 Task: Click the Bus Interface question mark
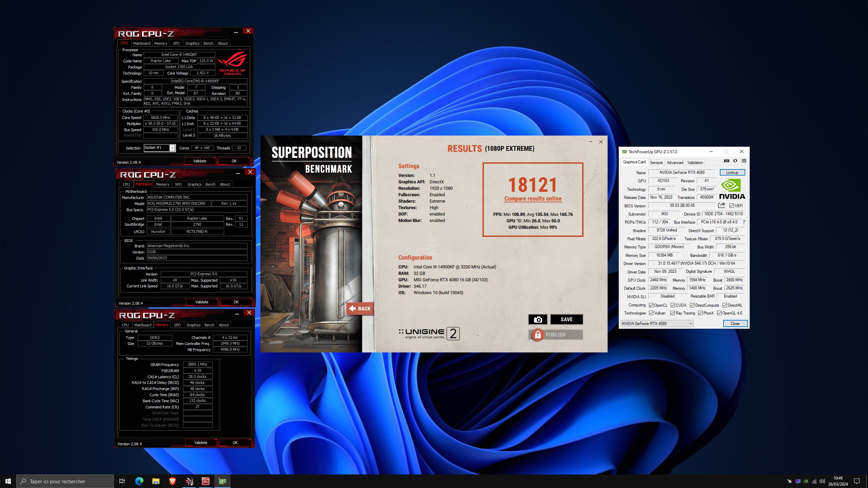pos(744,222)
